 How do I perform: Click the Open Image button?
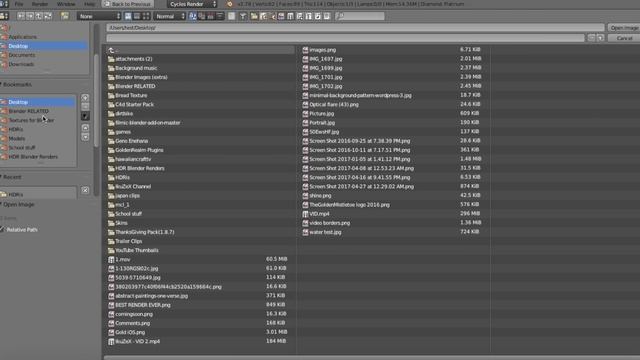(x=624, y=28)
